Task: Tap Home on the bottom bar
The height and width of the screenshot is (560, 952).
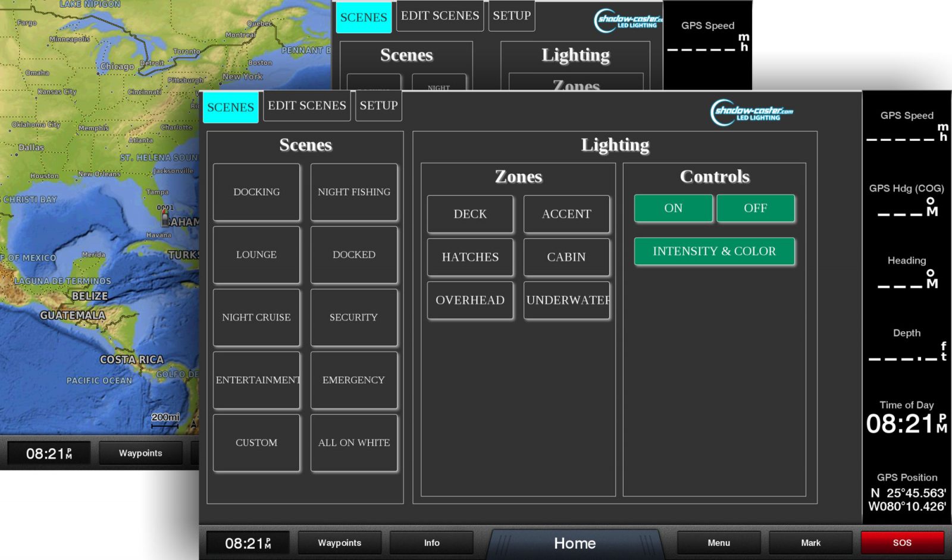Action: 574,542
